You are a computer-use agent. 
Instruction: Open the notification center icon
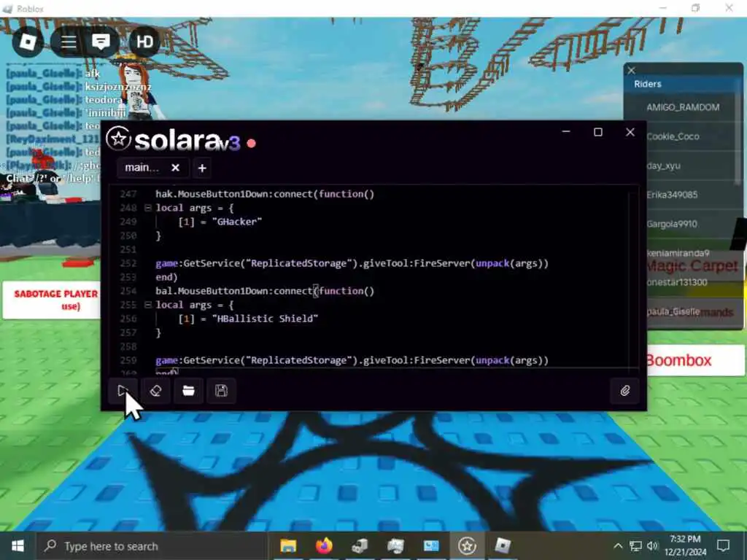pos(724,545)
